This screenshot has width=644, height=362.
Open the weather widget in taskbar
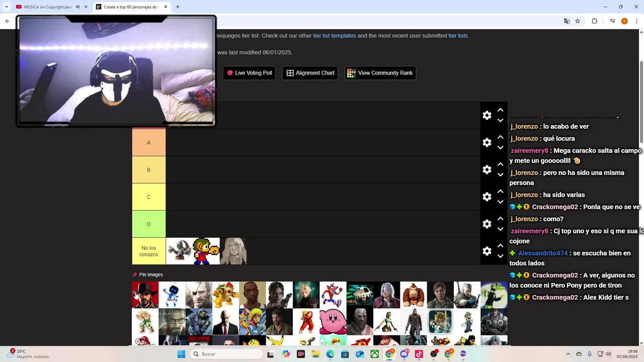[28, 354]
